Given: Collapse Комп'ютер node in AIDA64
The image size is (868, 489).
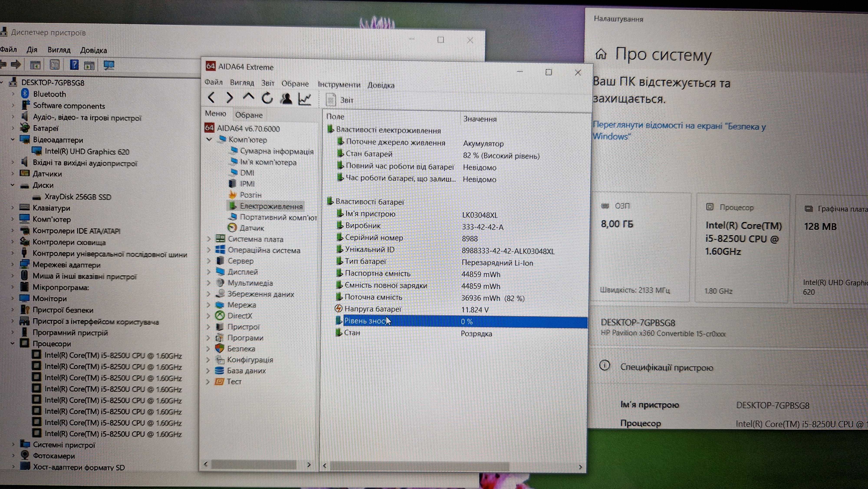Looking at the screenshot, I should (x=209, y=139).
